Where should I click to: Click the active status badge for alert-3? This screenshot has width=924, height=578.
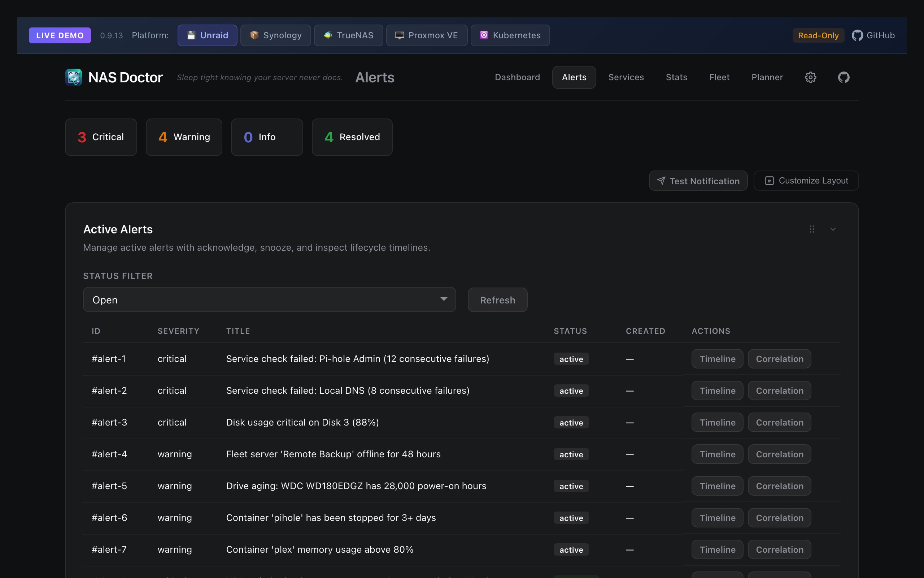click(x=571, y=422)
